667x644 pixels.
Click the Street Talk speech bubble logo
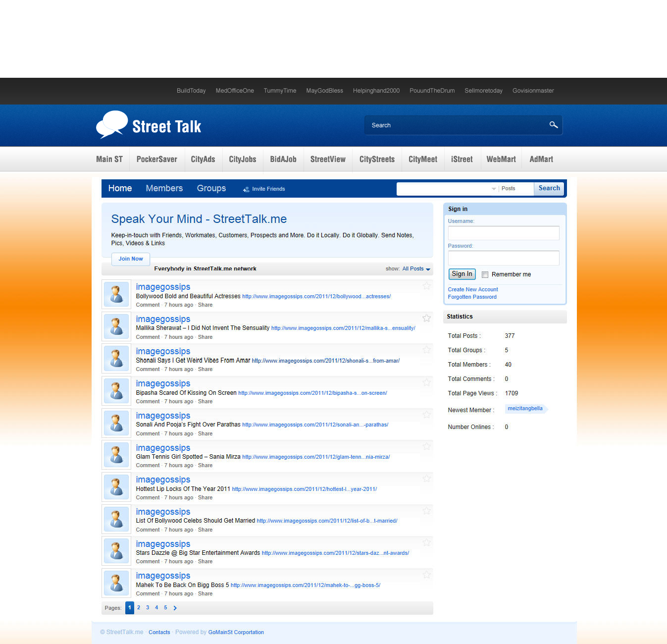tap(112, 124)
